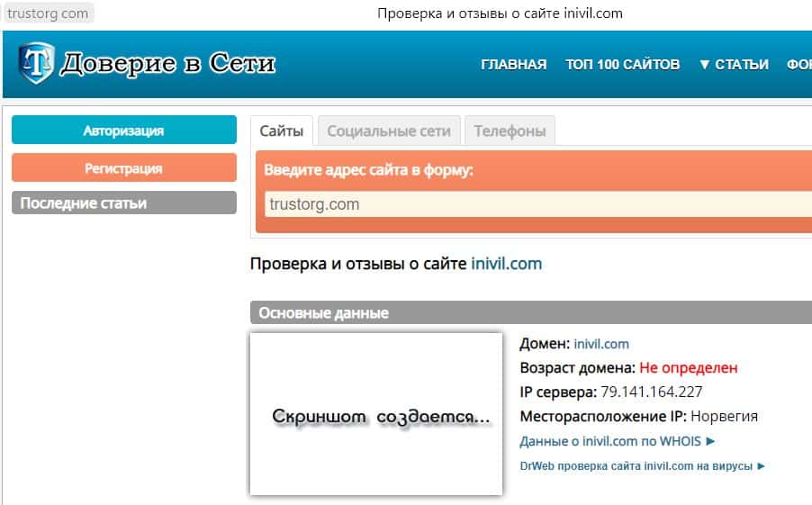The height and width of the screenshot is (505, 812).
Task: Open Данные о inivil.com по WHOIS link
Action: pyautogui.click(x=617, y=441)
